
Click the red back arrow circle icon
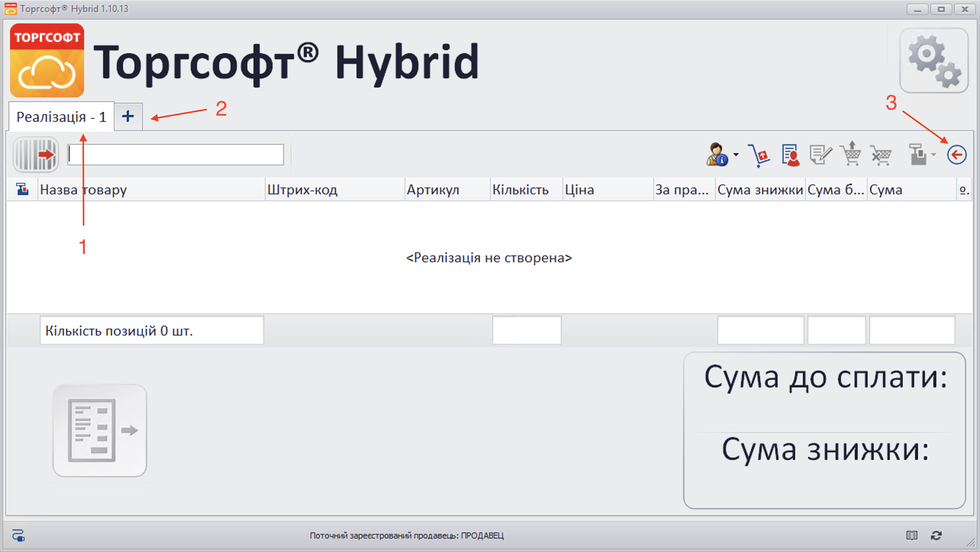956,155
